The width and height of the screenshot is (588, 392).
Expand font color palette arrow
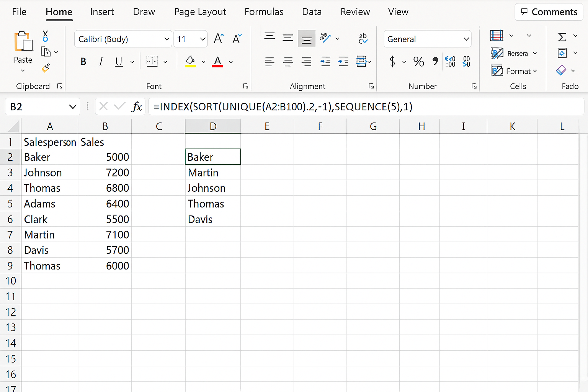point(231,62)
